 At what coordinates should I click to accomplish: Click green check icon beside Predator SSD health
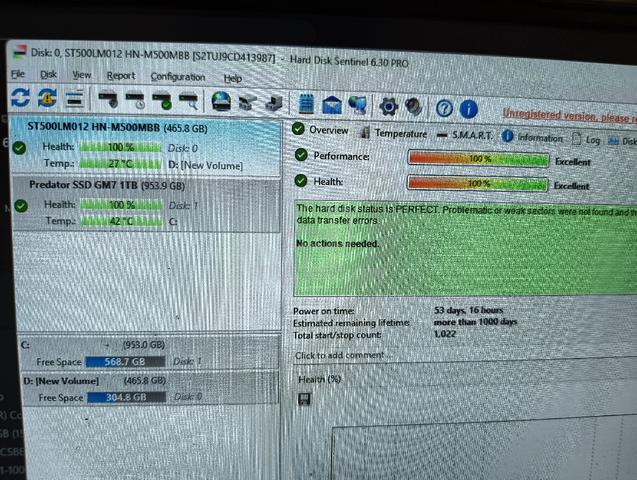pos(21,206)
